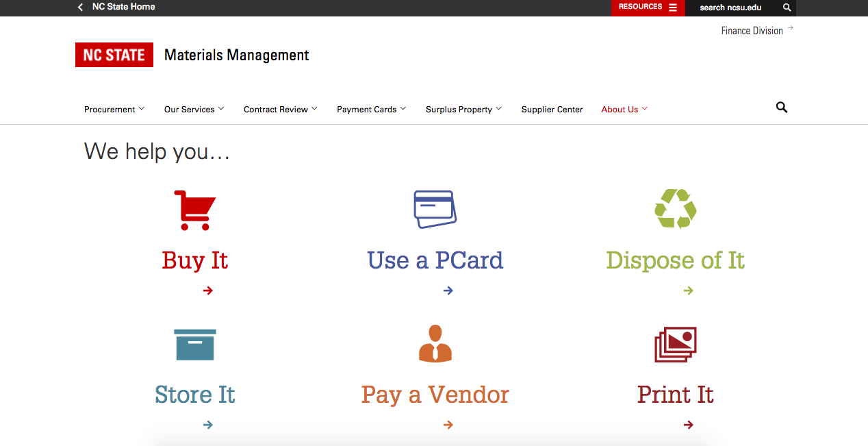Expand the Our Services menu chevron
This screenshot has width=868, height=446.
click(221, 108)
